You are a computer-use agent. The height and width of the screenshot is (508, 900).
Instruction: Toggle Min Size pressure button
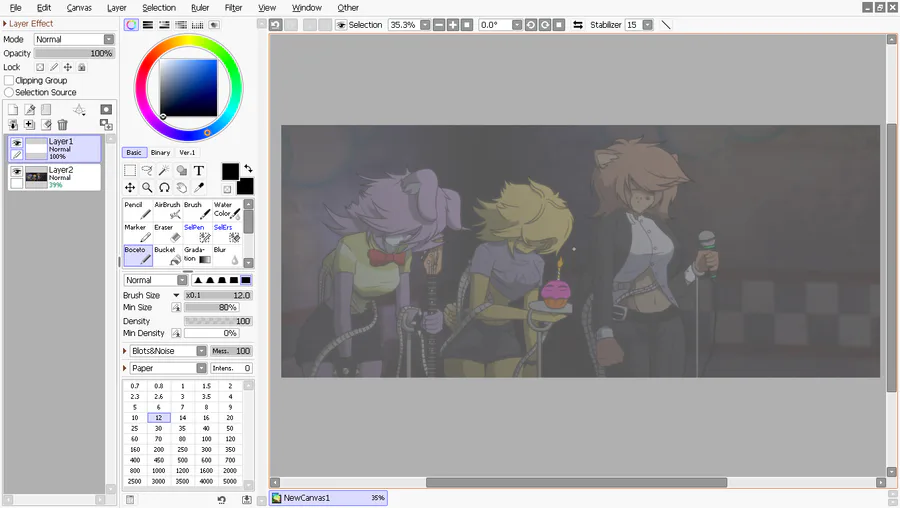pyautogui.click(x=176, y=308)
